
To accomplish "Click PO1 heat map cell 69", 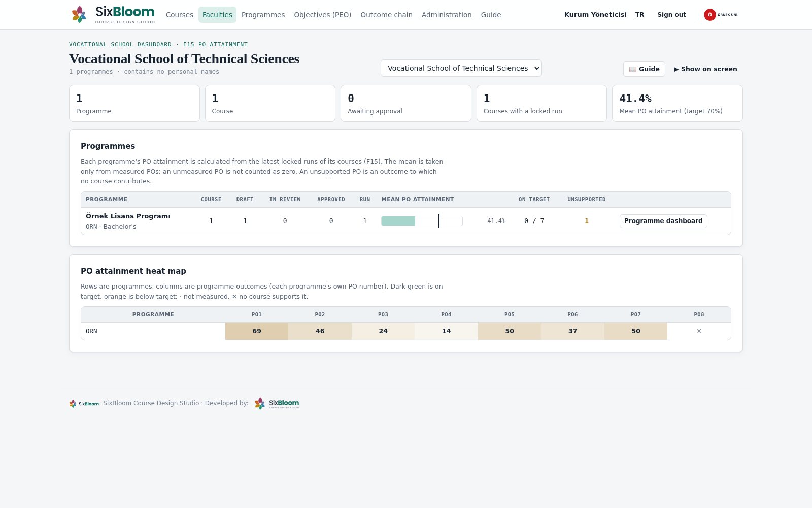I will click(x=257, y=331).
